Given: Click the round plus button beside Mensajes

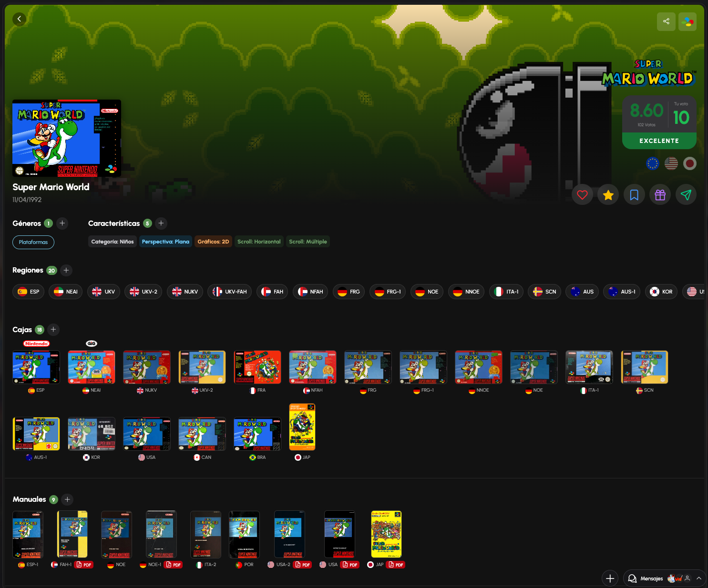Looking at the screenshot, I should pyautogui.click(x=610, y=578).
